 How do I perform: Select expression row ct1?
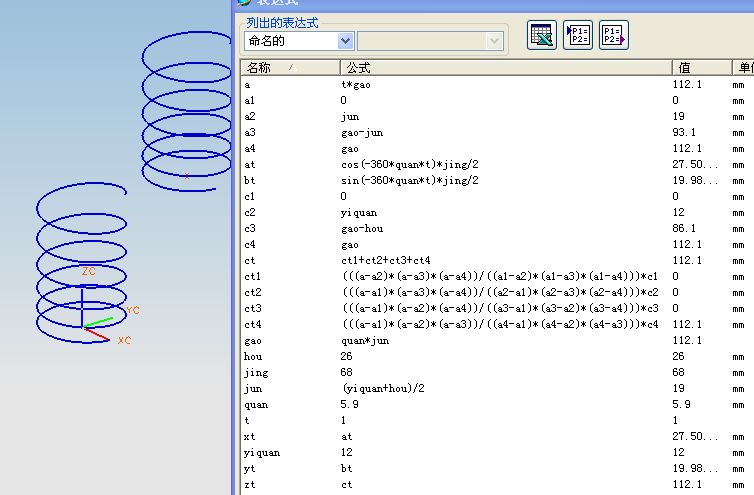[497, 277]
